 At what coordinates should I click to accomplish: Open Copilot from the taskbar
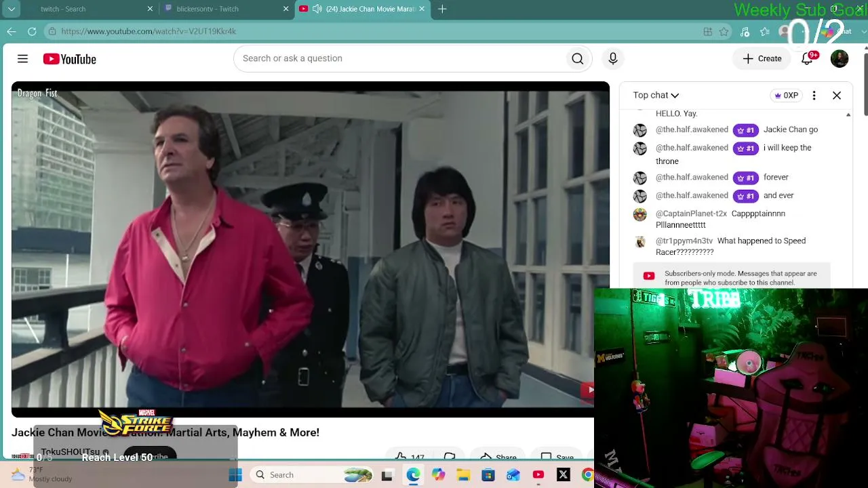pos(438,475)
